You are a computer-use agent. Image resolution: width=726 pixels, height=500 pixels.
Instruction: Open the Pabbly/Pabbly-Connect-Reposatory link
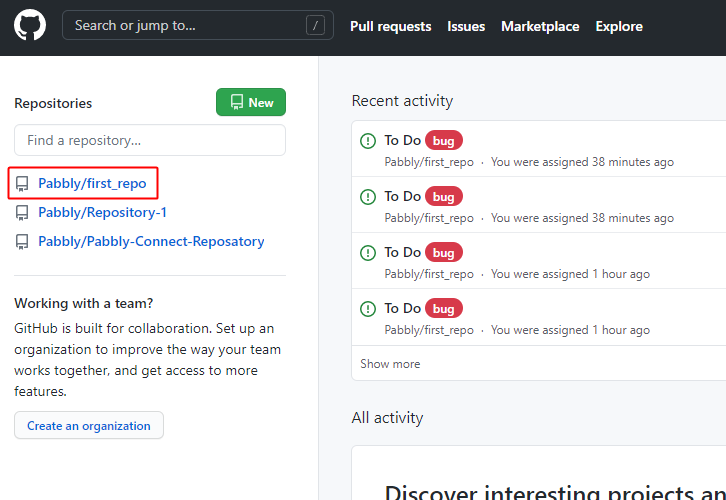[151, 242]
